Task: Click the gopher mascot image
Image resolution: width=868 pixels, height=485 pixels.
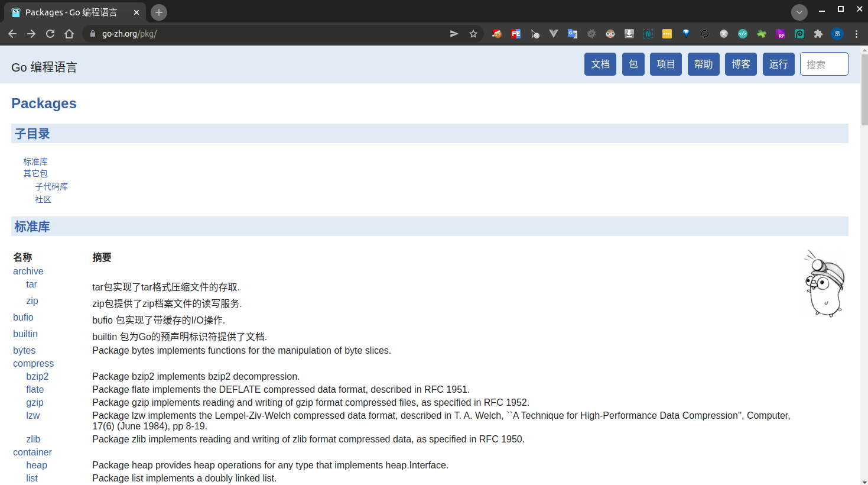Action: point(825,284)
